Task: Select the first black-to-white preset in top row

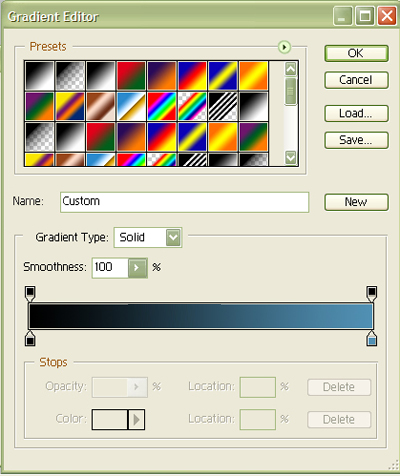Action: [x=40, y=76]
